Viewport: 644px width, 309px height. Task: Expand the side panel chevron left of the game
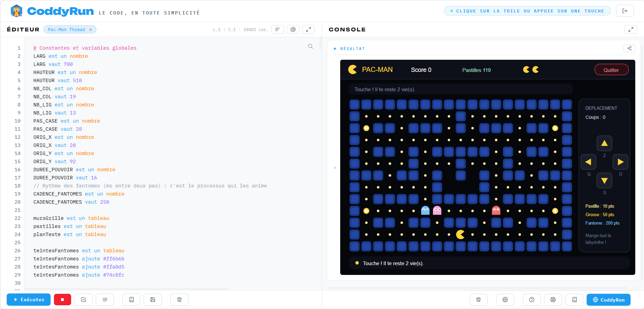[335, 168]
